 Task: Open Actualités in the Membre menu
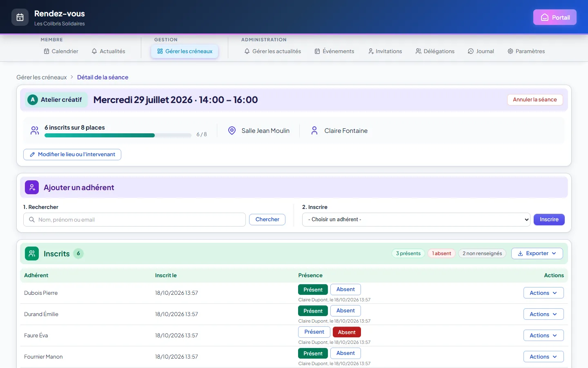pos(109,51)
